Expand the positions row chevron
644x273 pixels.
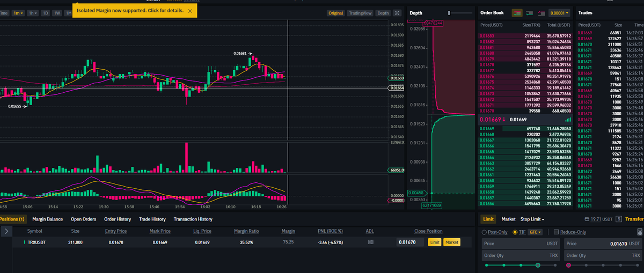(6, 231)
